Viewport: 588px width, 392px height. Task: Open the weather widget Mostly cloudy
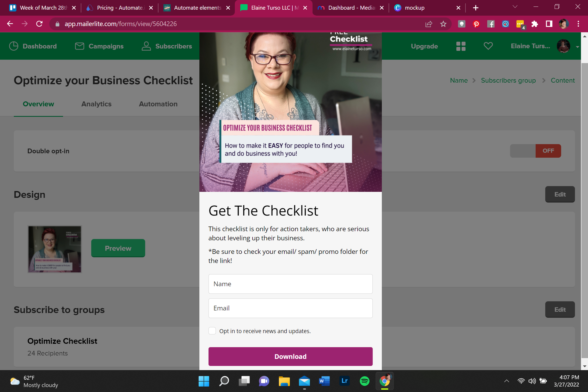[x=34, y=381]
